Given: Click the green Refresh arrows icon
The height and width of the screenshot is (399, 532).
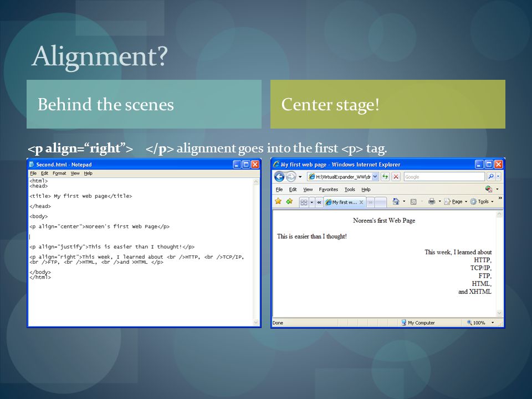Looking at the screenshot, I should (x=385, y=177).
